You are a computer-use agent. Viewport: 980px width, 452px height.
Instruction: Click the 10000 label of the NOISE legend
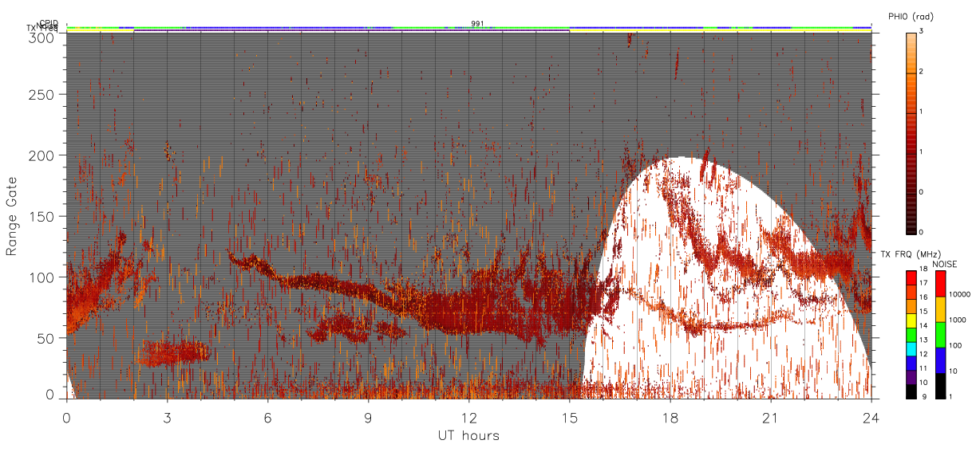click(x=959, y=294)
